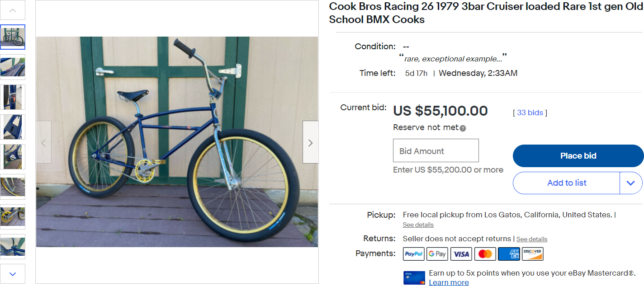Image resolution: width=644 pixels, height=286 pixels.
Task: Click the eBay Mastercard card image
Action: (x=414, y=278)
